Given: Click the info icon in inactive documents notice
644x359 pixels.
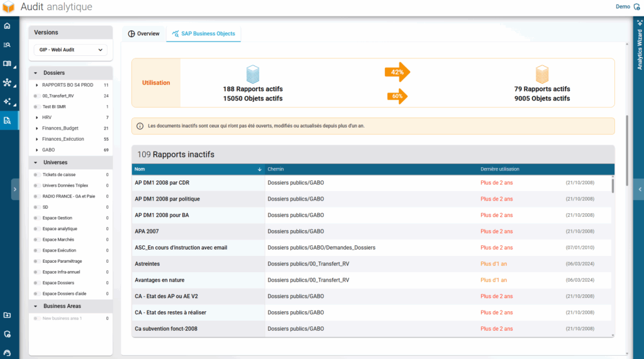Looking at the screenshot, I should pyautogui.click(x=140, y=126).
